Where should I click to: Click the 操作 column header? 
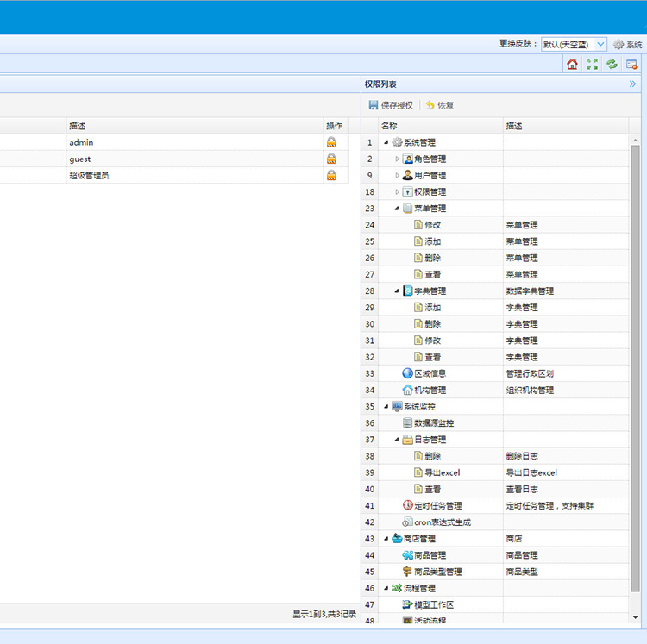coord(334,126)
